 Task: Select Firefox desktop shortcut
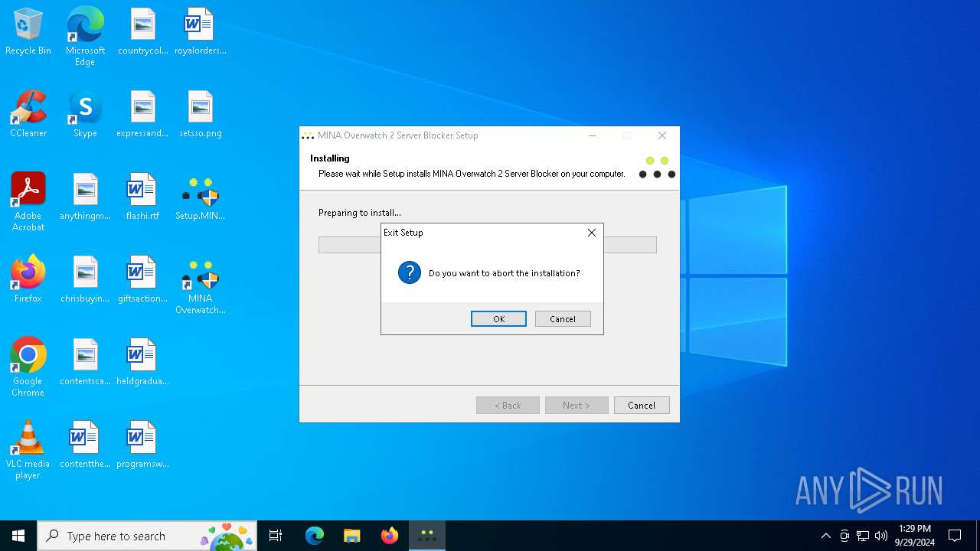click(28, 280)
